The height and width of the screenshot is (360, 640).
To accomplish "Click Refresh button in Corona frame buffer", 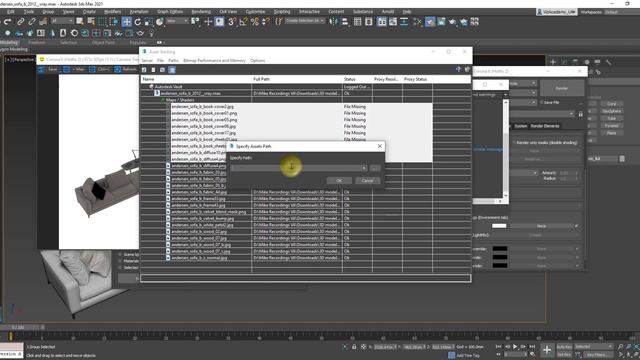I will [x=126, y=69].
